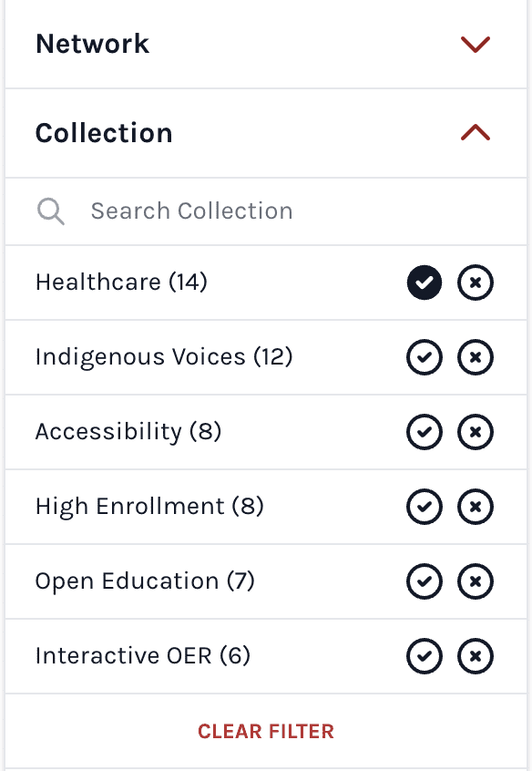532x771 pixels.
Task: Click the CLEAR FILTER button
Action: [x=265, y=731]
